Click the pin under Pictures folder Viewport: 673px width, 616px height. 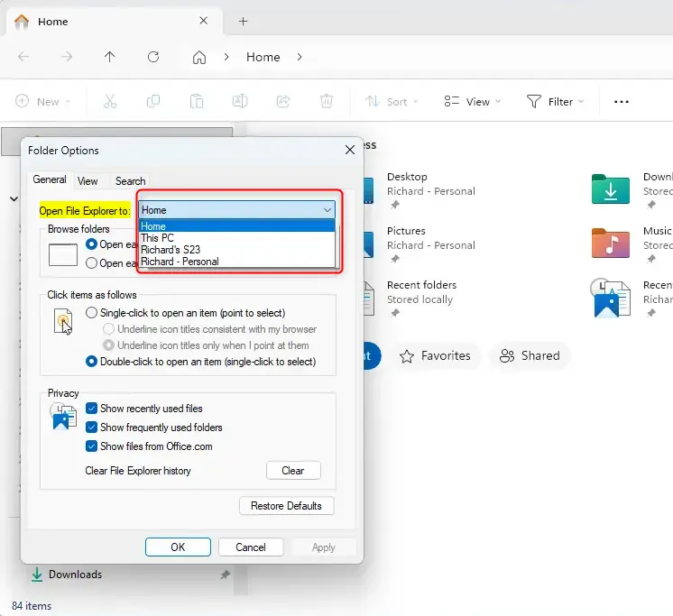[x=395, y=259]
